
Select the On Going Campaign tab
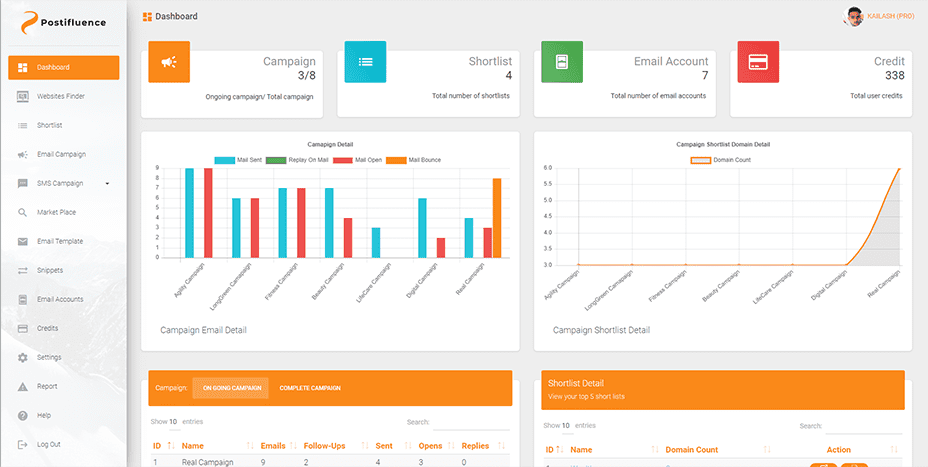click(x=230, y=388)
